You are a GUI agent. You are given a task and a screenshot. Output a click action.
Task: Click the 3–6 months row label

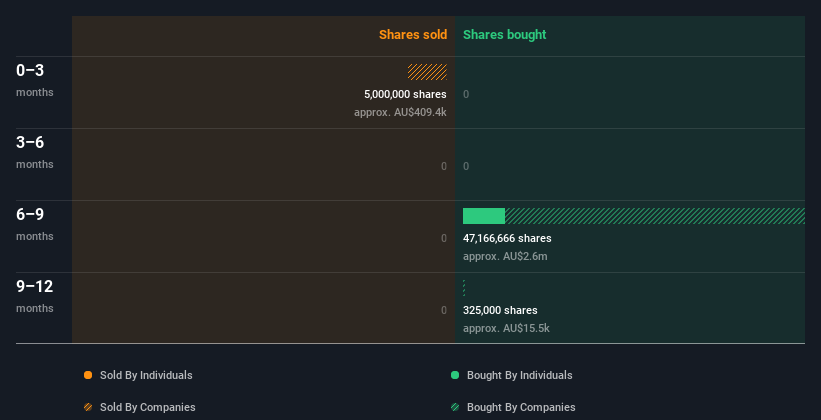coord(35,152)
